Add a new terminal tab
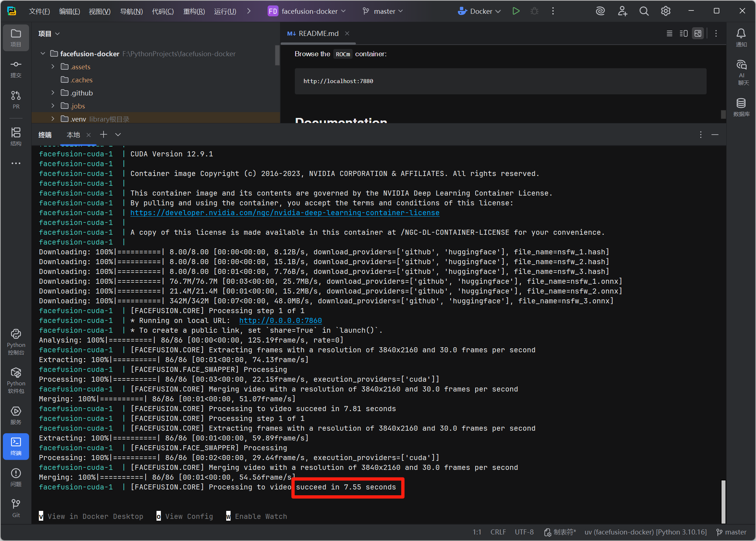756x541 pixels. coord(103,135)
